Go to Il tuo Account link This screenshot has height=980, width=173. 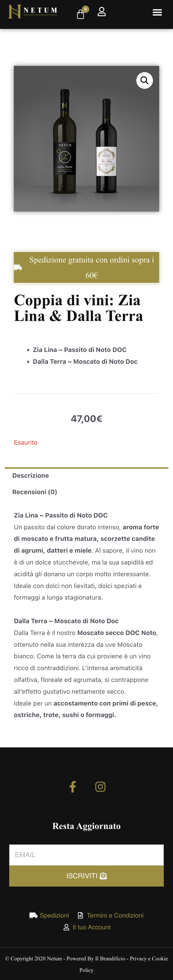91,927
